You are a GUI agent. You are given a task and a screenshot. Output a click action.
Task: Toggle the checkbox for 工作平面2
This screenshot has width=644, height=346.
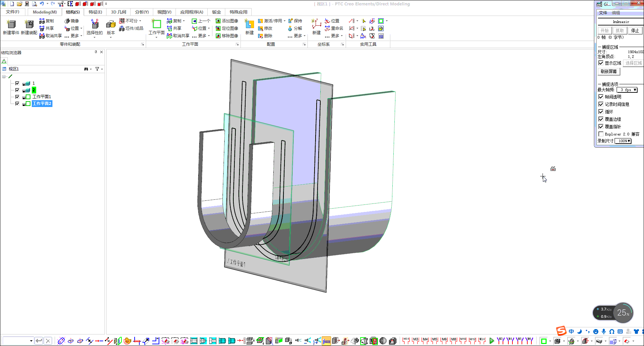[x=17, y=104]
